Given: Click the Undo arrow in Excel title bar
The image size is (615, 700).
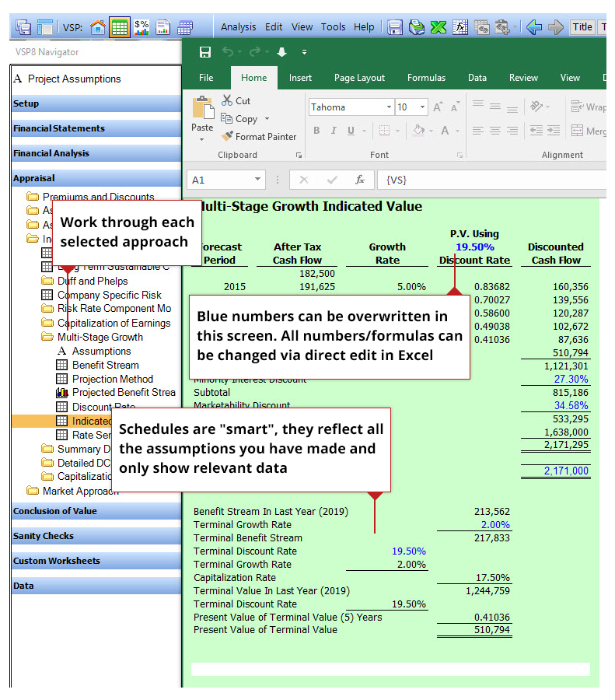Looking at the screenshot, I should click(x=228, y=52).
